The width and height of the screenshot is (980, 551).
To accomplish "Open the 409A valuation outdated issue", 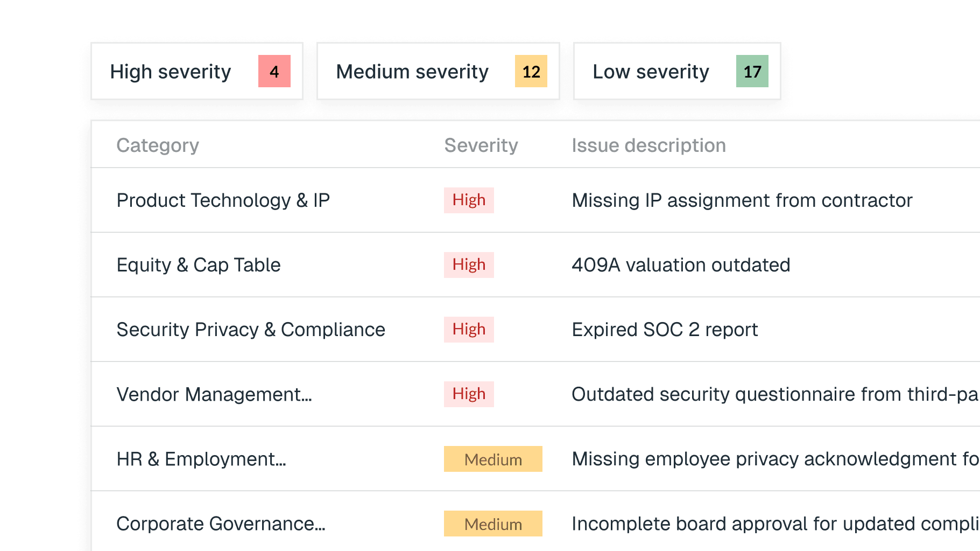I will coord(680,264).
